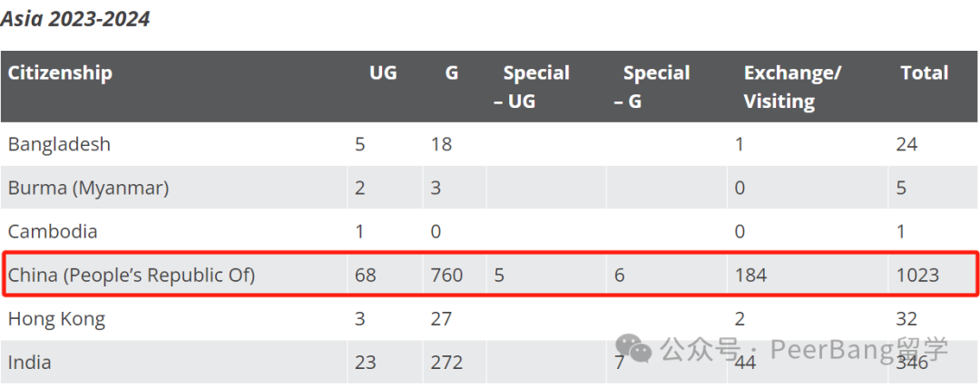Viewport: 980px width, 388px height.
Task: Click the Special – UG header
Action: tap(532, 87)
